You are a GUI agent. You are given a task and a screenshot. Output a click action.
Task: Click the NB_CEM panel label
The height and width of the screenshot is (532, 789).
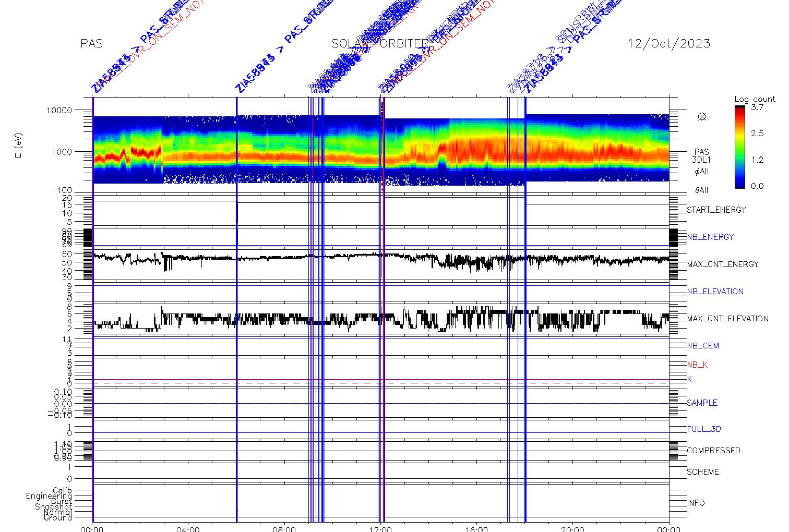[703, 345]
